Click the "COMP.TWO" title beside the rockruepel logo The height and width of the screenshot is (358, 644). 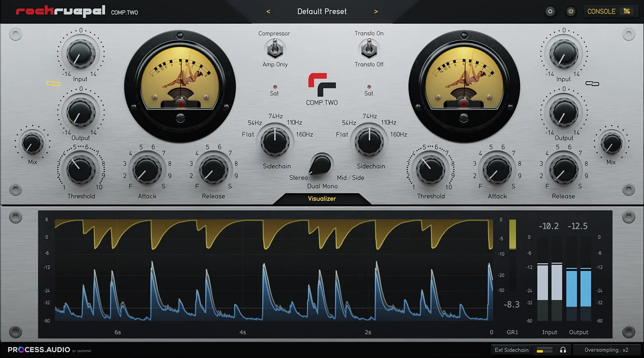124,12
